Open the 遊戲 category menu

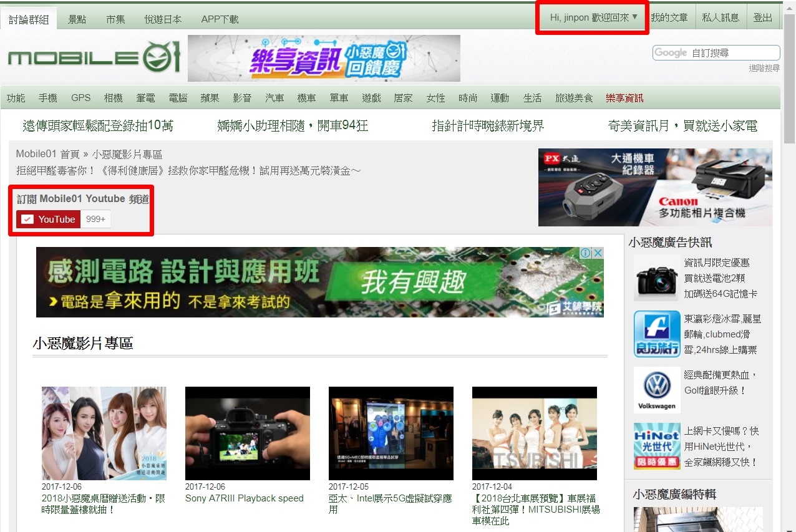[x=371, y=98]
